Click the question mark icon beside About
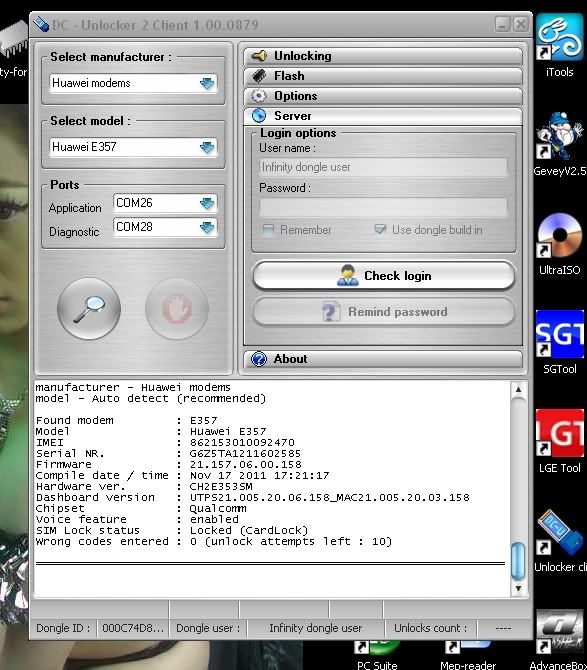The image size is (587, 670). click(259, 359)
